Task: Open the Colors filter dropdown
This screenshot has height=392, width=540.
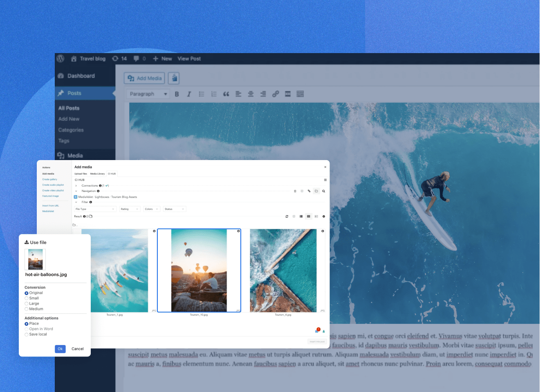Action: [151, 209]
